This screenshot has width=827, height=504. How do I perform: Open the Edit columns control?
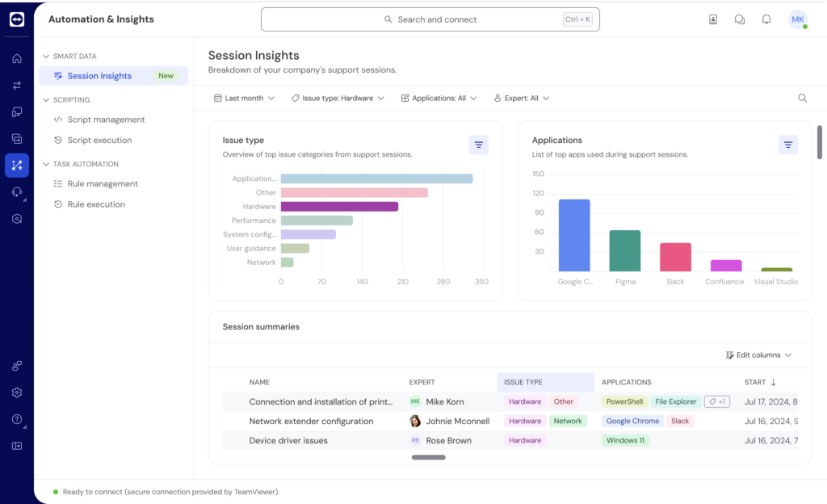pos(756,355)
